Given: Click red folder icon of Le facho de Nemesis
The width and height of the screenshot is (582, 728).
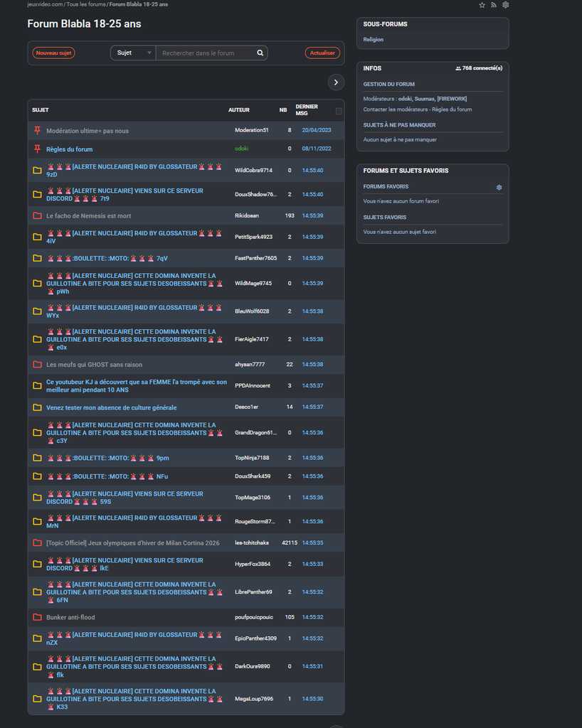Looking at the screenshot, I should click(37, 215).
